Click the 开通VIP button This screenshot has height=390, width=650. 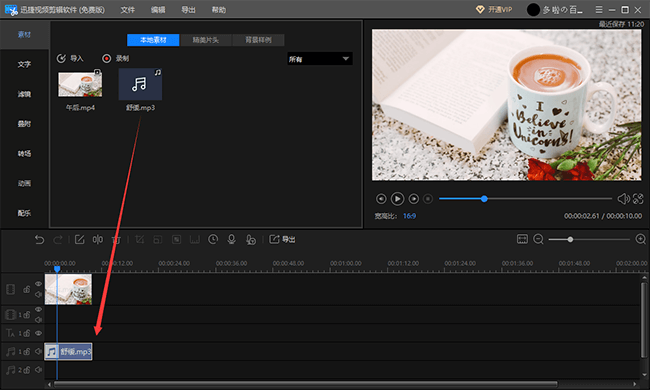pyautogui.click(x=494, y=10)
